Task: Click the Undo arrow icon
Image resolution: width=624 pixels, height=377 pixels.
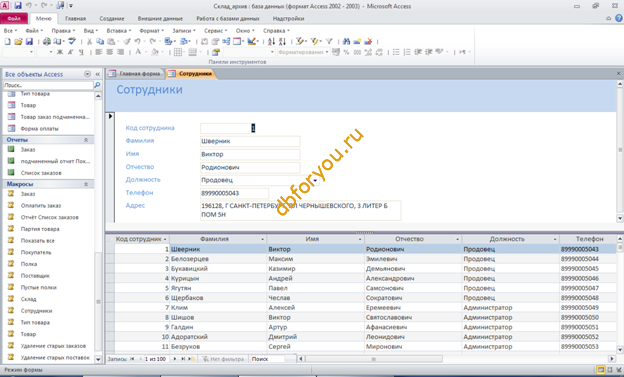Action: coord(137,41)
